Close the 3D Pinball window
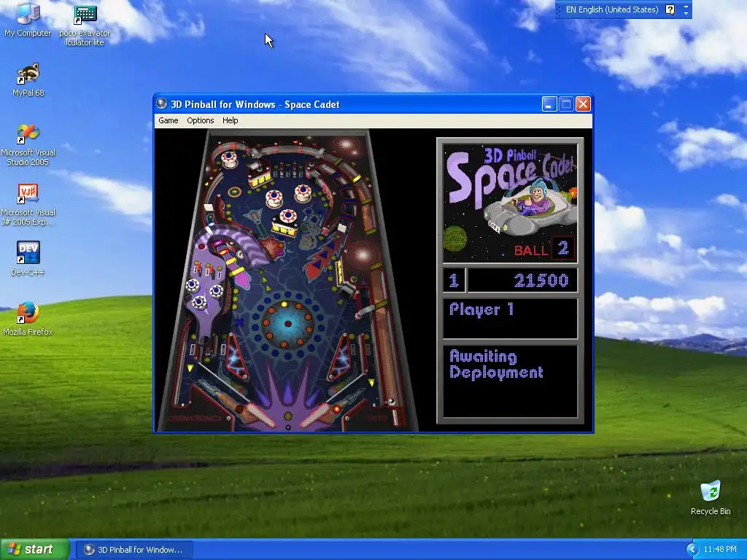The image size is (747, 560). coord(583,104)
